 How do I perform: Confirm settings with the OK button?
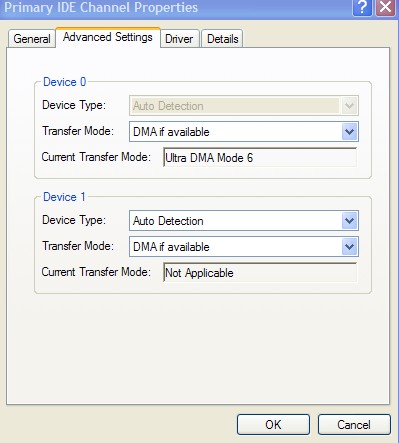[x=273, y=425]
